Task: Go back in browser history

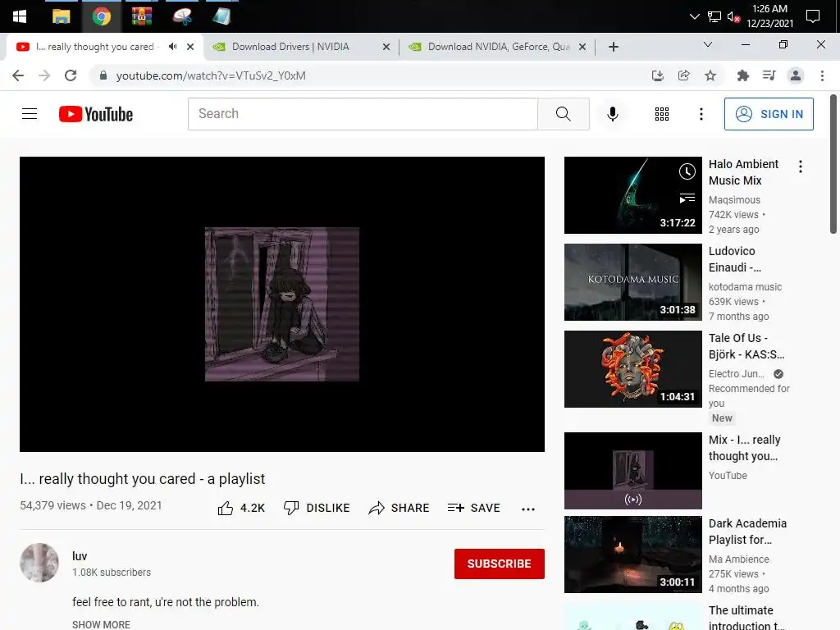Action: tap(18, 75)
